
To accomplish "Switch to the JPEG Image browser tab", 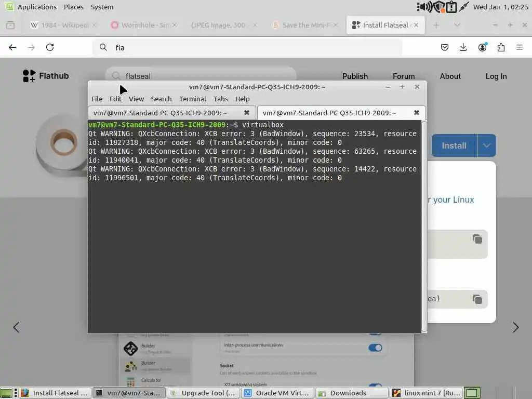I will (x=224, y=25).
